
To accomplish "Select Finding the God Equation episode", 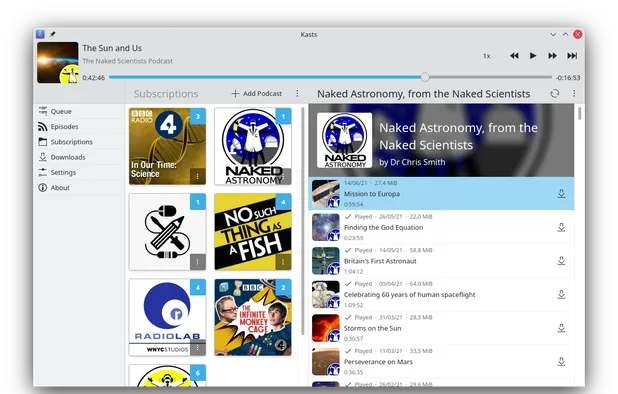I will tap(441, 227).
